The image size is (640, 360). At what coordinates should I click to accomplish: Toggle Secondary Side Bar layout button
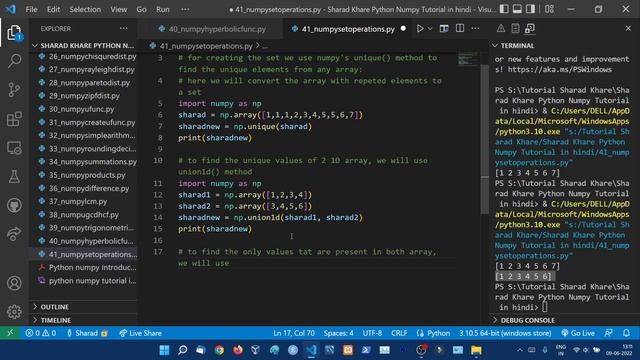[x=530, y=9]
